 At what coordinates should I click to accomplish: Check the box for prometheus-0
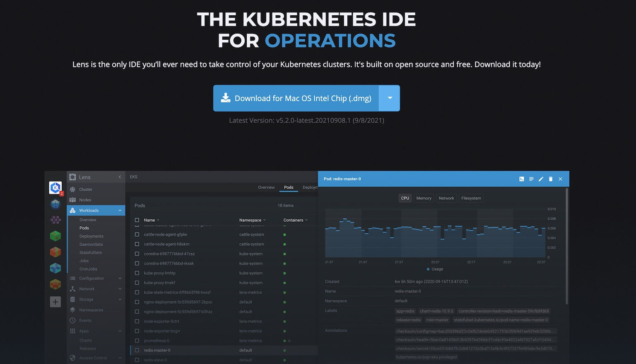tap(137, 341)
